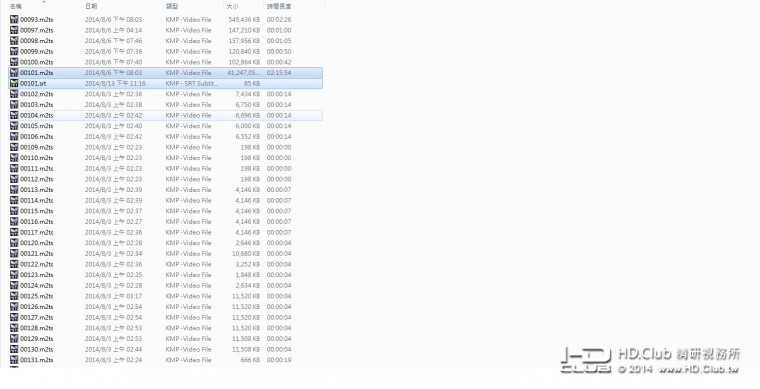This screenshot has height=389, width=760.
Task: Click the file icon of 00109.m2ts
Action: [x=14, y=147]
